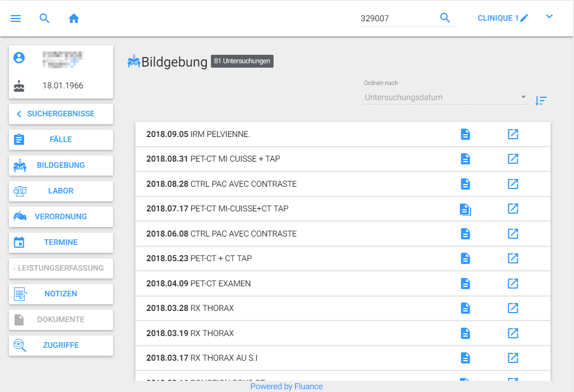Expand the chevron menu beside CLINIQUE 1
The width and height of the screenshot is (574, 392).
point(549,17)
